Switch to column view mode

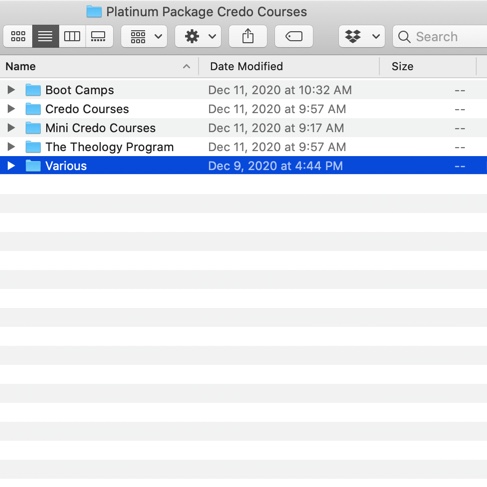[x=72, y=36]
